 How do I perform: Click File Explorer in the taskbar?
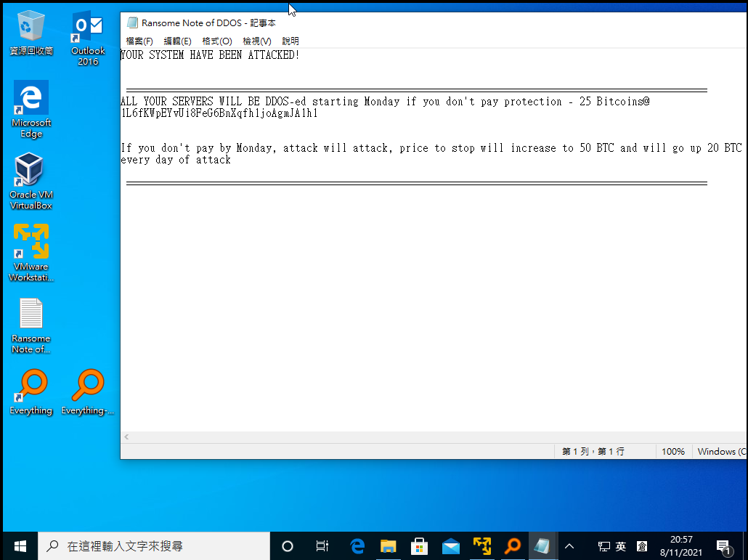[x=389, y=546]
